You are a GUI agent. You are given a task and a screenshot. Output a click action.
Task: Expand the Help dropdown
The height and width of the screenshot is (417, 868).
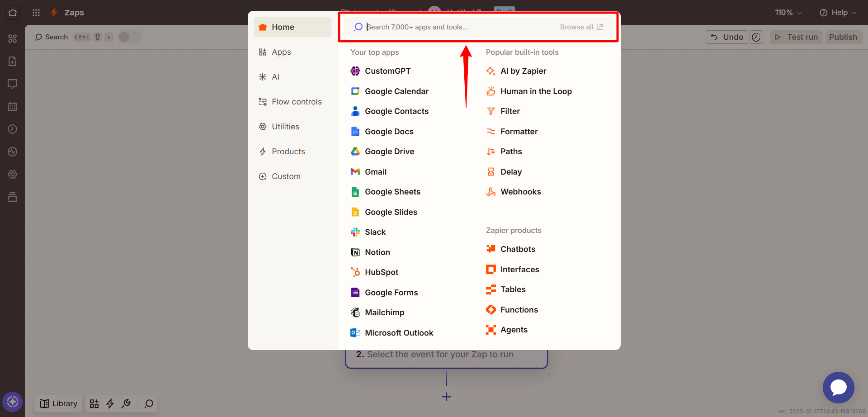click(838, 13)
